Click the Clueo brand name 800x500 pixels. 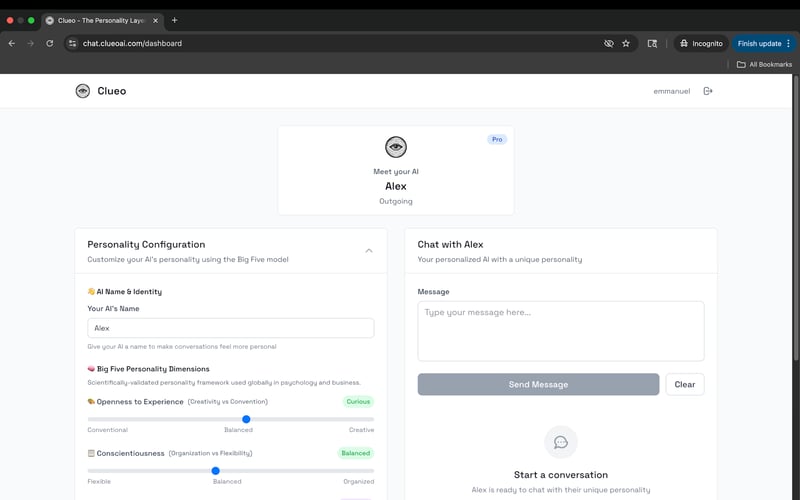point(112,91)
